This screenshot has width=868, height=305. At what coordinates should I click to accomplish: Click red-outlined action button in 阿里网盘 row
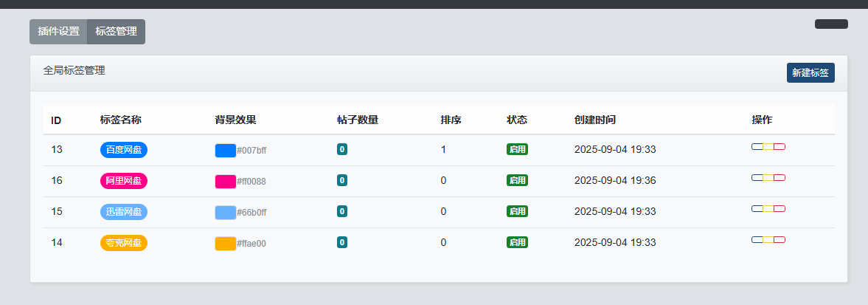click(x=780, y=178)
